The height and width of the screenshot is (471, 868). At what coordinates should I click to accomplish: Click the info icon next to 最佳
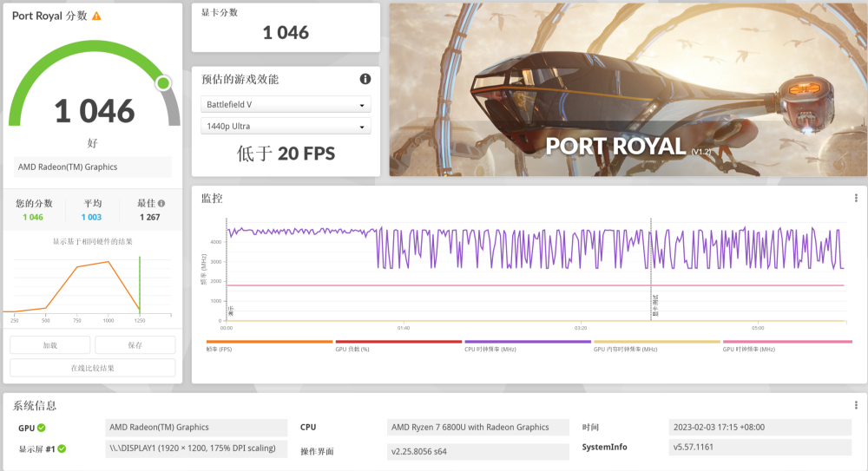161,203
